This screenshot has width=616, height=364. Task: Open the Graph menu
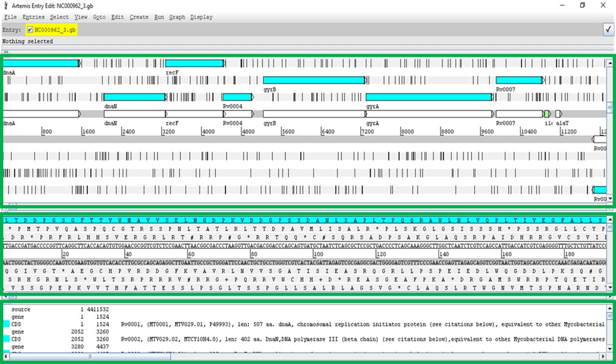click(177, 17)
